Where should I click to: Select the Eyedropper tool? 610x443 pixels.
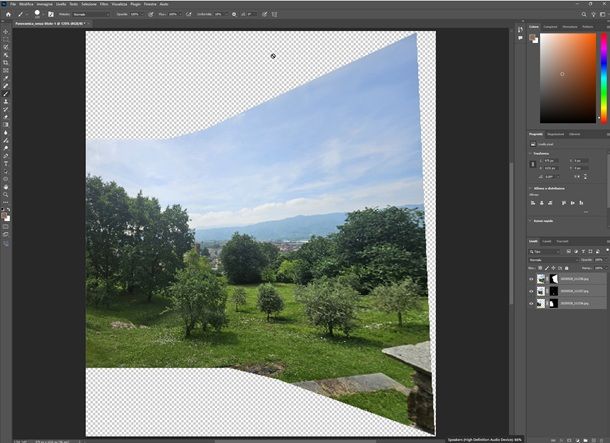pos(5,78)
